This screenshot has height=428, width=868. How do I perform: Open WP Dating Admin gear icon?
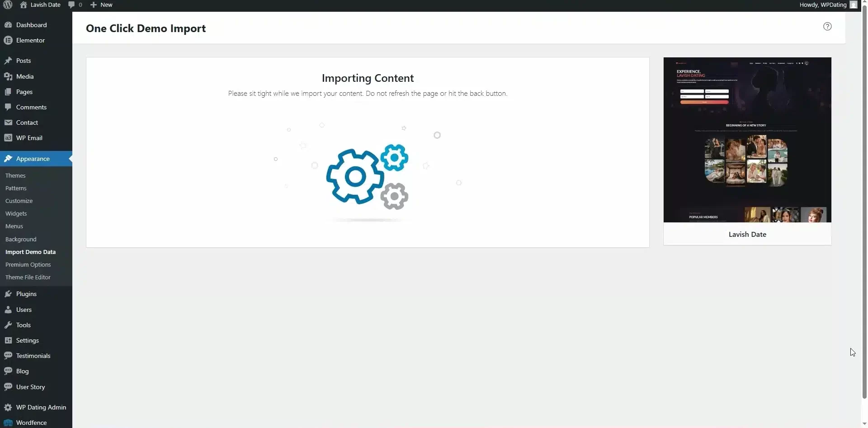click(x=8, y=407)
